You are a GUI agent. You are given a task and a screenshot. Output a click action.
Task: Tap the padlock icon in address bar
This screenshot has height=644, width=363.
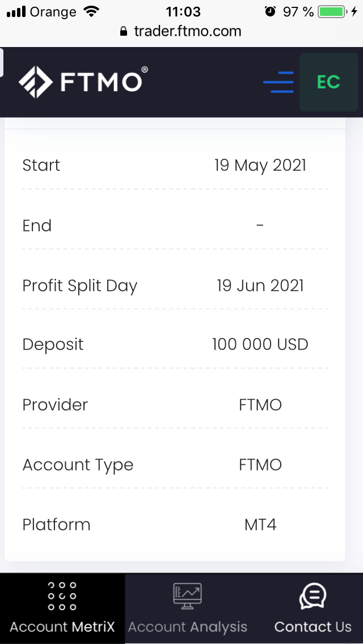124,32
